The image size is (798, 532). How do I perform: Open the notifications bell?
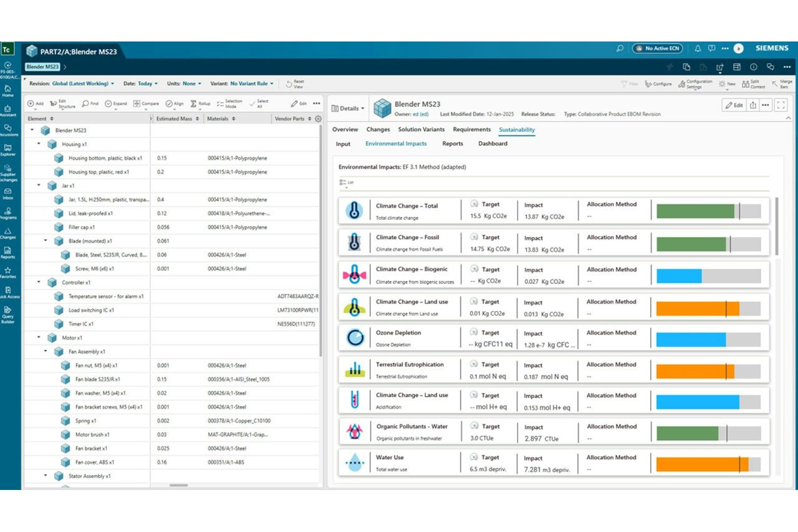(698, 49)
